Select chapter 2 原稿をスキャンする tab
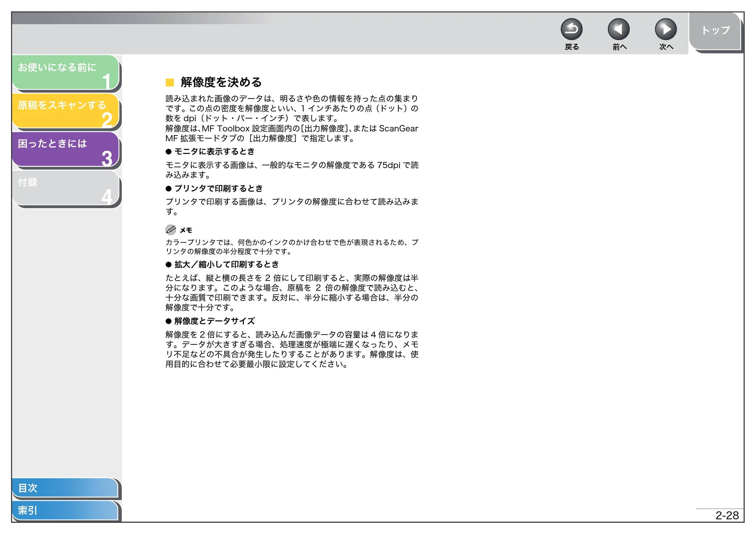Viewport: 756px width, 534px height. [x=66, y=111]
